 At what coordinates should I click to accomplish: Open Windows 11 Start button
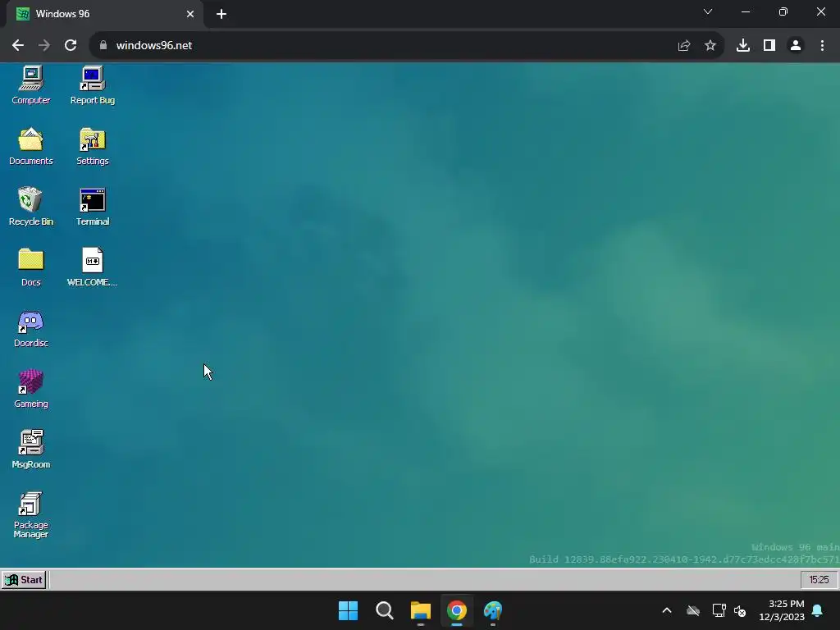[348, 610]
